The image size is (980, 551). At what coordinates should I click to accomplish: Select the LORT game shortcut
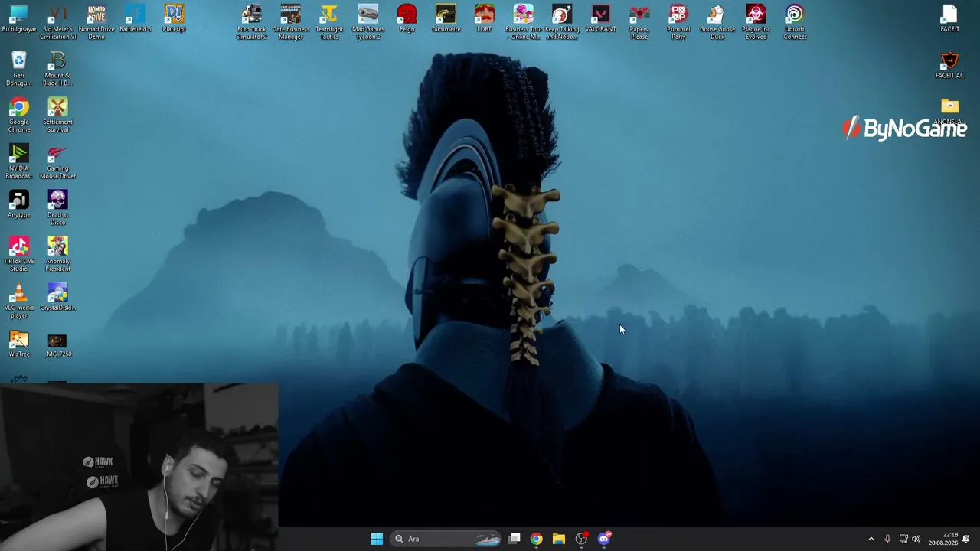(x=484, y=19)
